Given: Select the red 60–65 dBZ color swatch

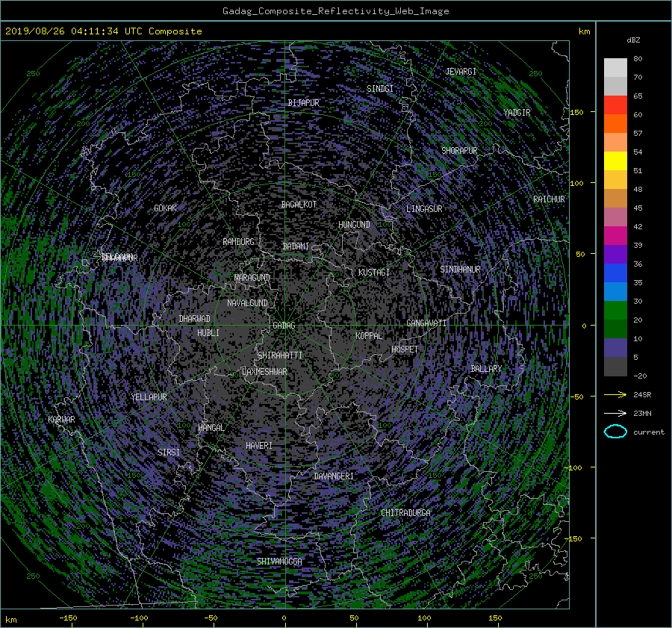Looking at the screenshot, I should [x=615, y=105].
